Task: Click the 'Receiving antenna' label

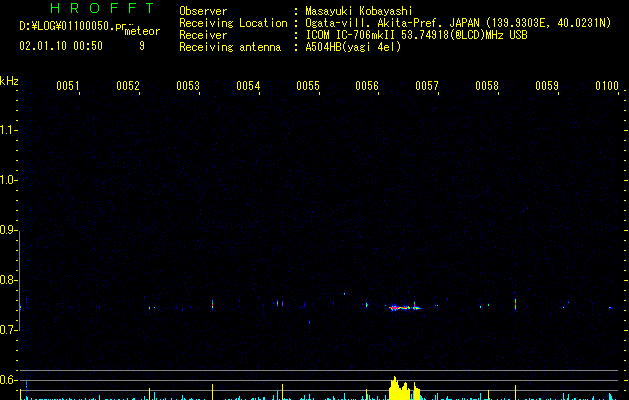Action: pyautogui.click(x=230, y=47)
